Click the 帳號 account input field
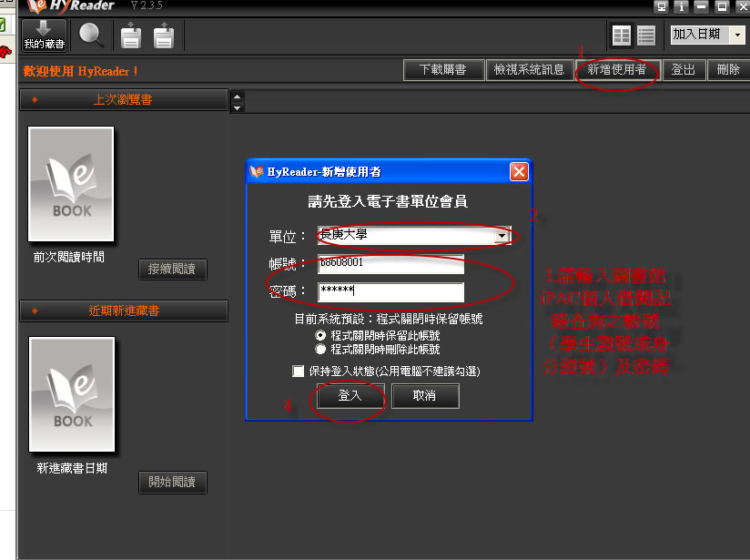The height and width of the screenshot is (560, 750). click(390, 263)
